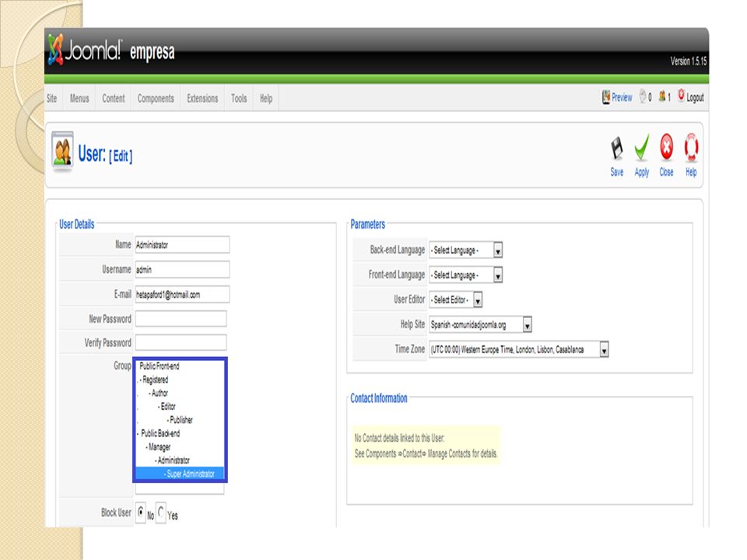Click the Apply button label

[642, 173]
